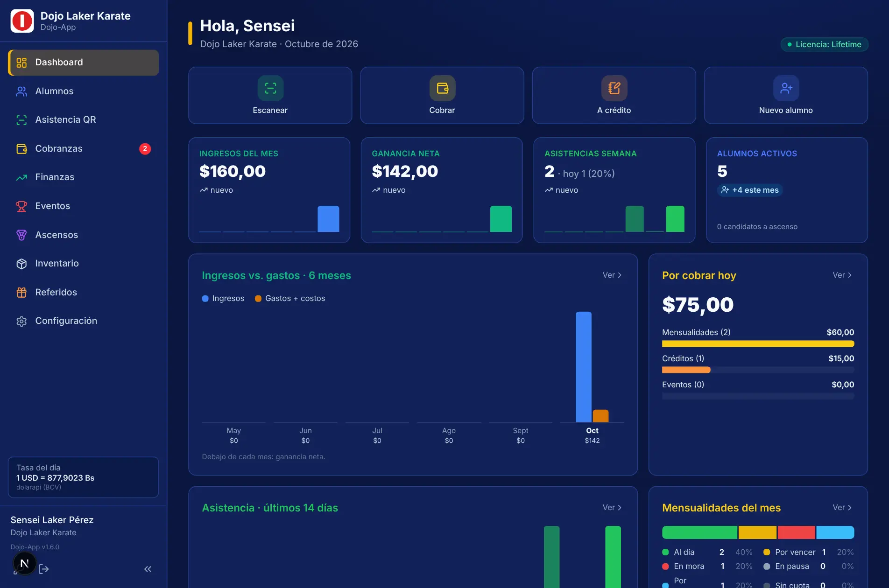Expand Ver on the Asistencia chart
The image size is (889, 588).
[x=612, y=508]
